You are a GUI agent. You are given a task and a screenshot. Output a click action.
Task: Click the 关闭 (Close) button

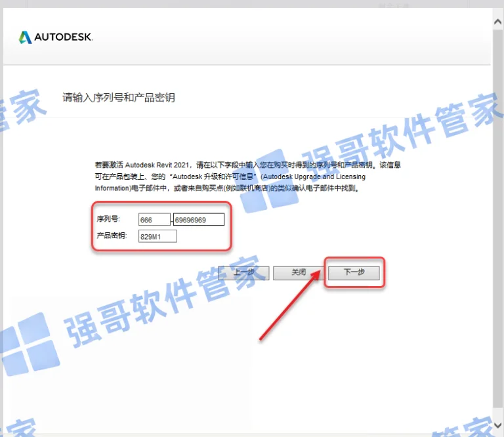[x=299, y=273]
